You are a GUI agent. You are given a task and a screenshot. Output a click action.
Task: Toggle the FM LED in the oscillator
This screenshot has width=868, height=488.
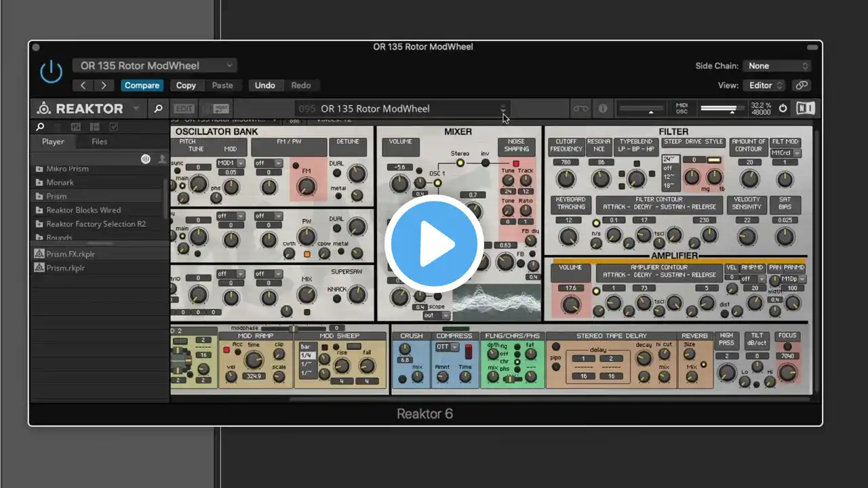coord(296,166)
